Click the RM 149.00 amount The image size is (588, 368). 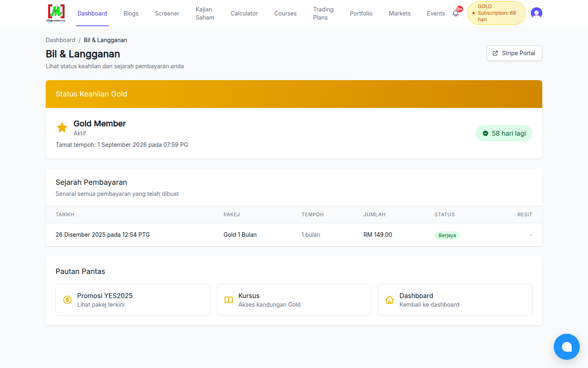pyautogui.click(x=378, y=235)
